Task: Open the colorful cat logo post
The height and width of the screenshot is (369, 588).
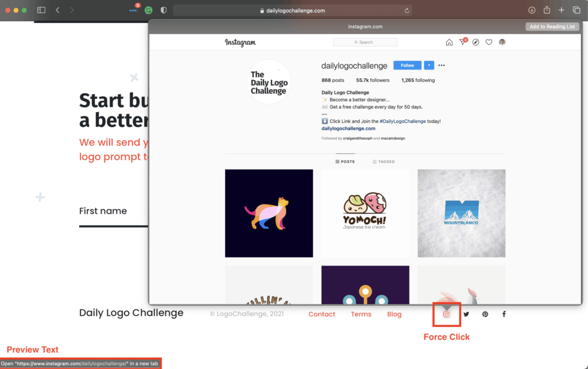Action: click(x=269, y=213)
